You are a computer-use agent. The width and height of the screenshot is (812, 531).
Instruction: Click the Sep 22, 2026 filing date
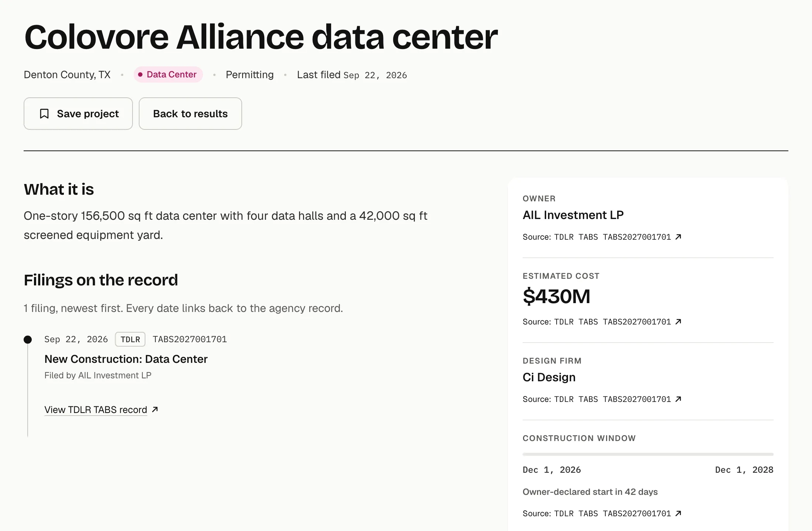click(76, 339)
